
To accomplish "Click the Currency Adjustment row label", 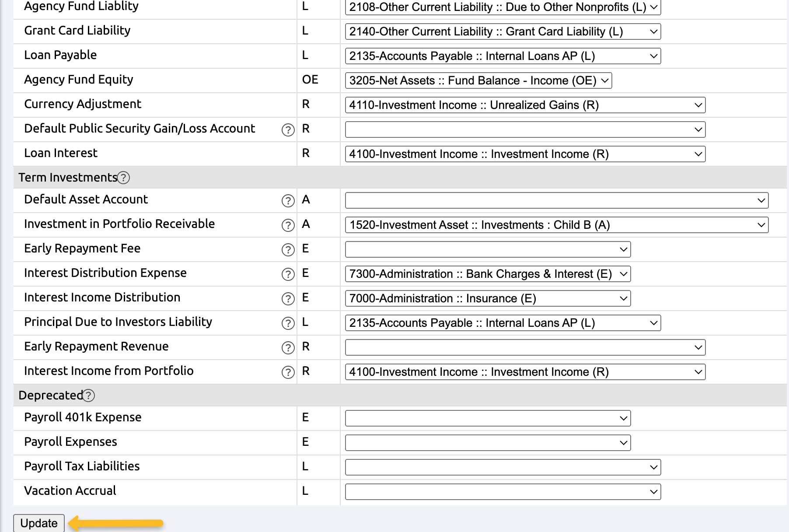I will click(83, 104).
